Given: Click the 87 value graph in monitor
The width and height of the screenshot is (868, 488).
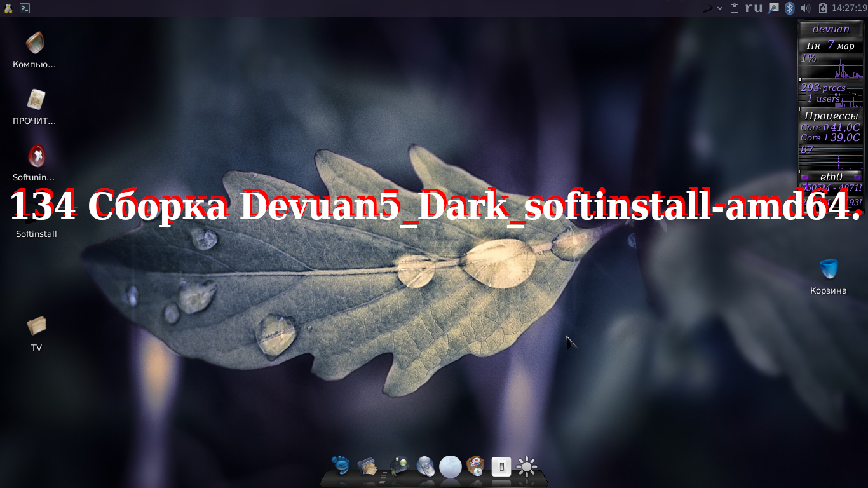Looking at the screenshot, I should 831,156.
